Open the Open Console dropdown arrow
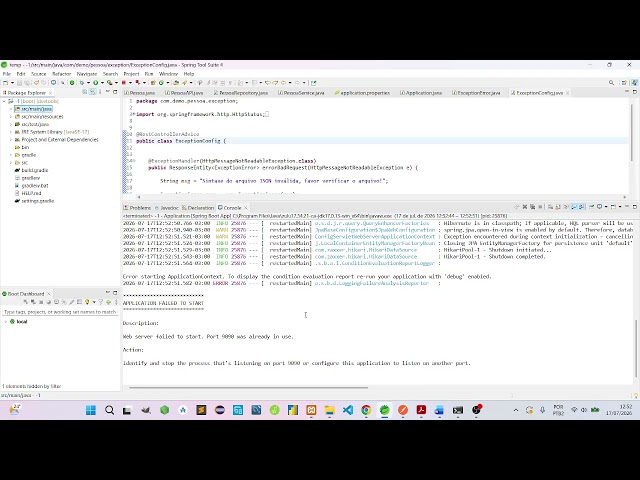 [620, 207]
